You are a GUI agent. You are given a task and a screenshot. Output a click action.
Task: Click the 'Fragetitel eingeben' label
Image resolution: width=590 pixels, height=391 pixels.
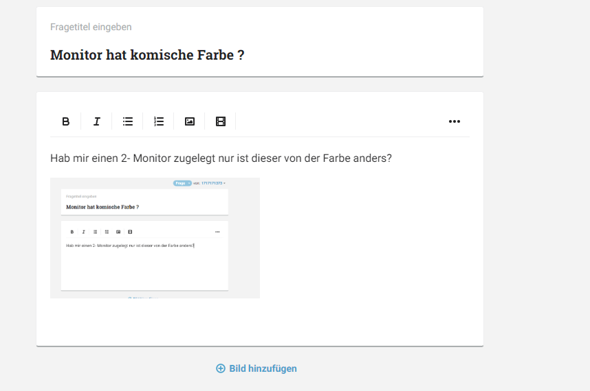(x=91, y=27)
